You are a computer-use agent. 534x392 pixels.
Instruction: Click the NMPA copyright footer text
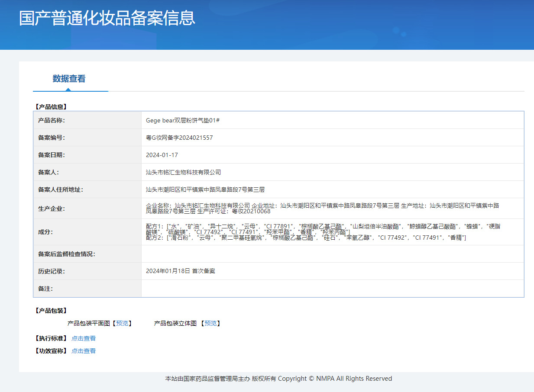click(278, 379)
